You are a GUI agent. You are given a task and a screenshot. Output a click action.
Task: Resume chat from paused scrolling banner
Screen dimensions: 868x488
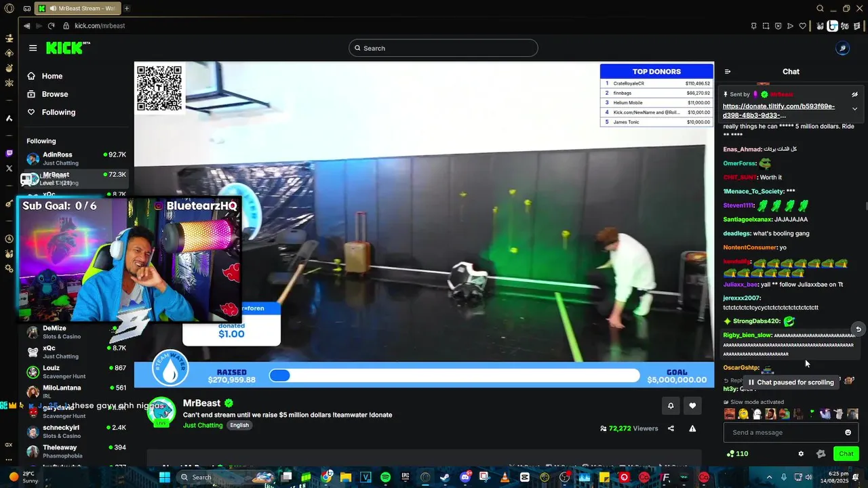[x=791, y=382]
